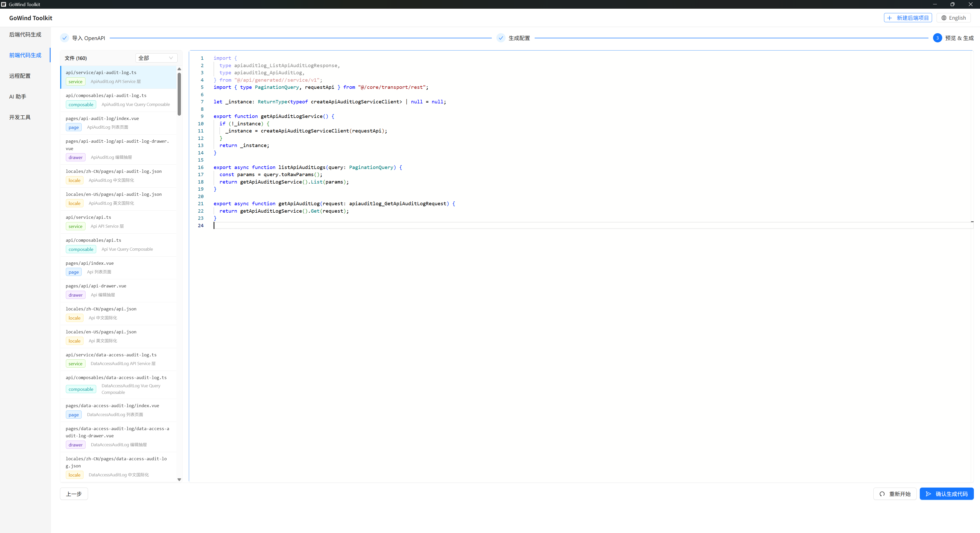Jump to the 导入 OpenAPI step

[88, 38]
